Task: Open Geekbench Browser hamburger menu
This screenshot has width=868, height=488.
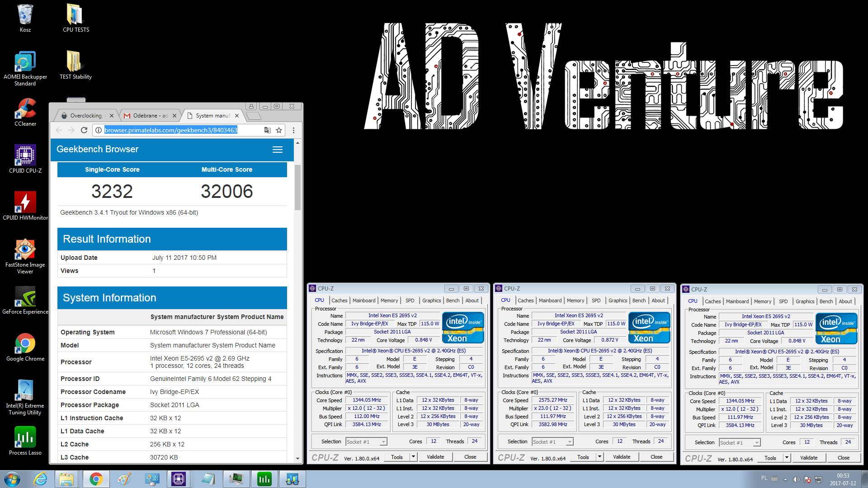Action: point(278,150)
